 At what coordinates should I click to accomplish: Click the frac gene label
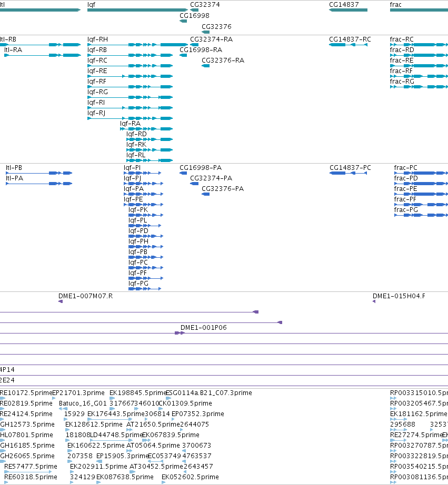(x=396, y=5)
